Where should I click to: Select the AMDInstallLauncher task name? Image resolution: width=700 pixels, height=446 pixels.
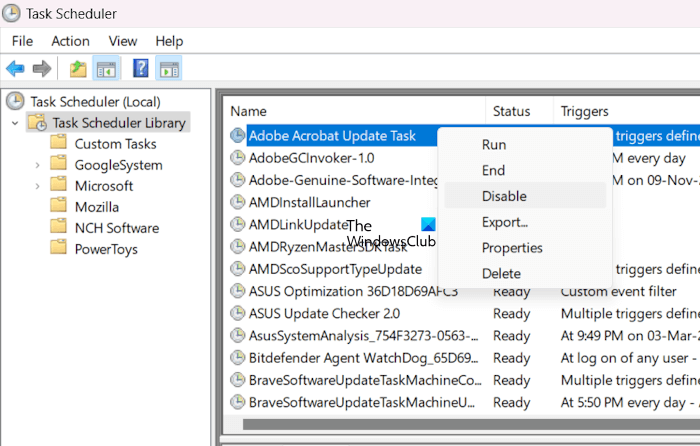click(x=309, y=202)
